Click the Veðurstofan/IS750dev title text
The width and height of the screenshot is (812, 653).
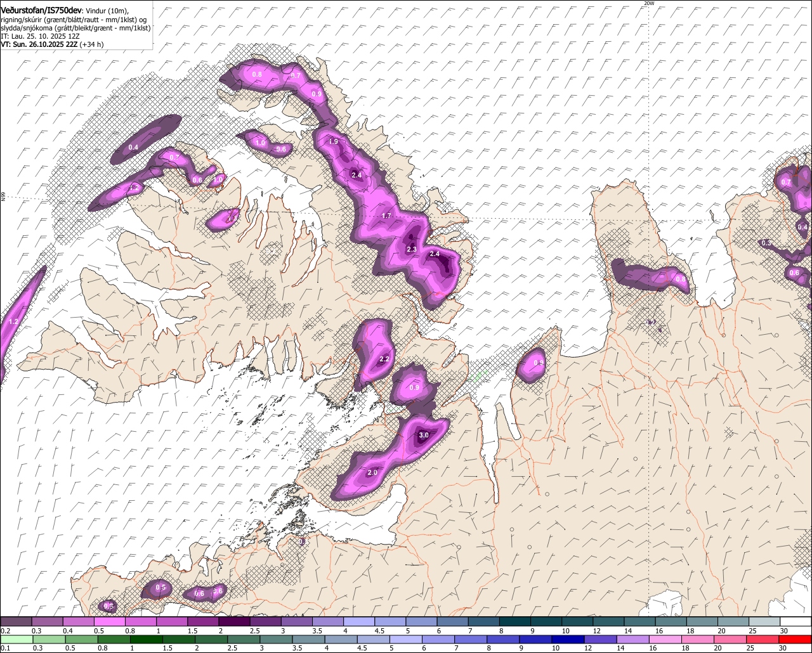[x=41, y=11]
